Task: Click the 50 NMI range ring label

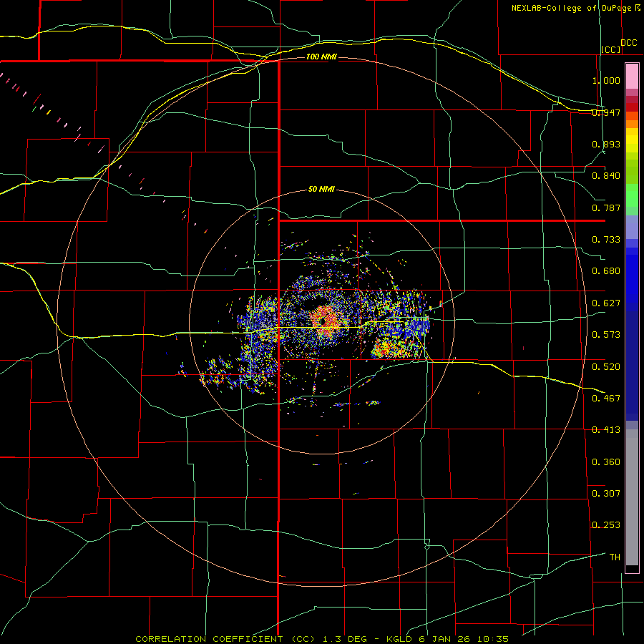Action: [321, 189]
